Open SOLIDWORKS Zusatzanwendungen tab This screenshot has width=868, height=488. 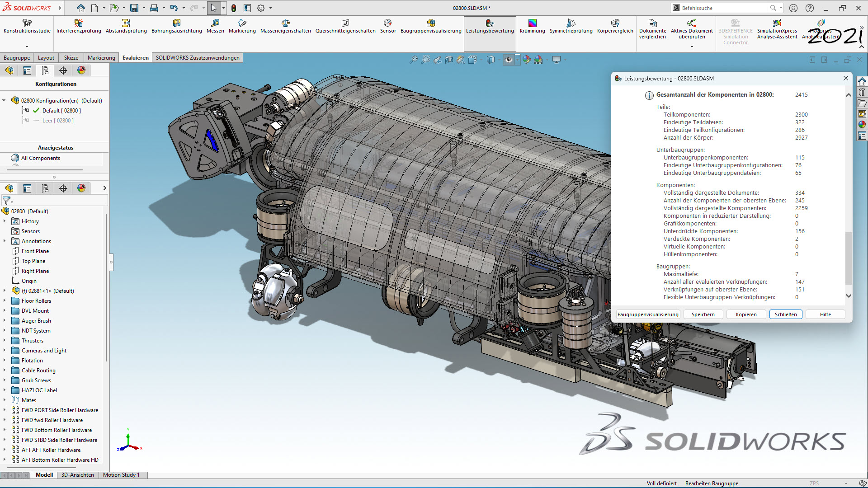pyautogui.click(x=198, y=58)
